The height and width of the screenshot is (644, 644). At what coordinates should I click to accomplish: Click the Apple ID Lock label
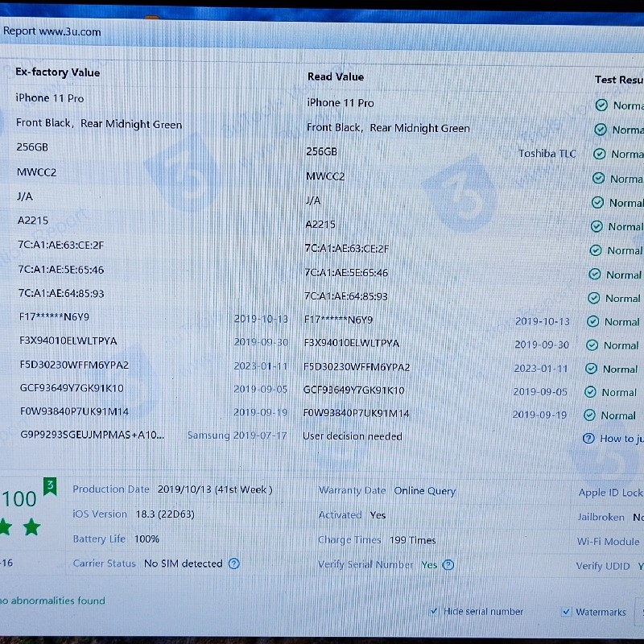point(610,493)
